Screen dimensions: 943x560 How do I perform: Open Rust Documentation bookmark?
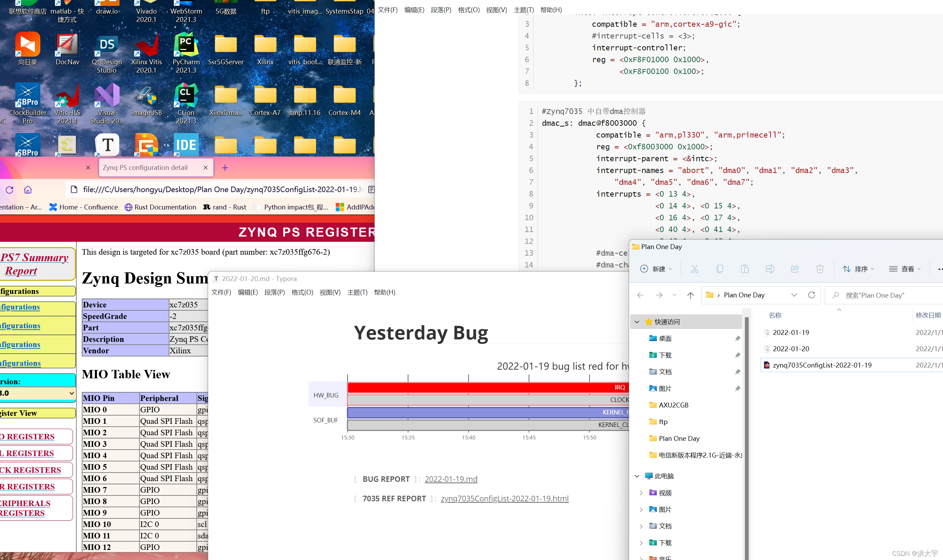pyautogui.click(x=161, y=207)
